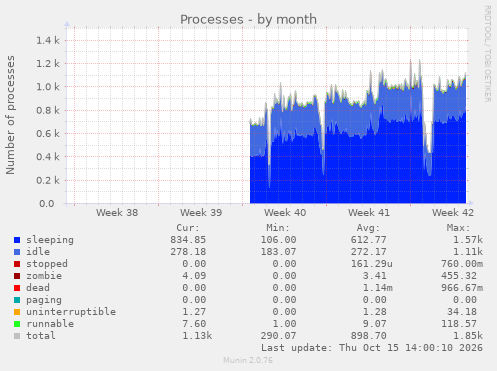Click the runnable legend color swatch
Screen dimensions: 497x371
click(17, 324)
